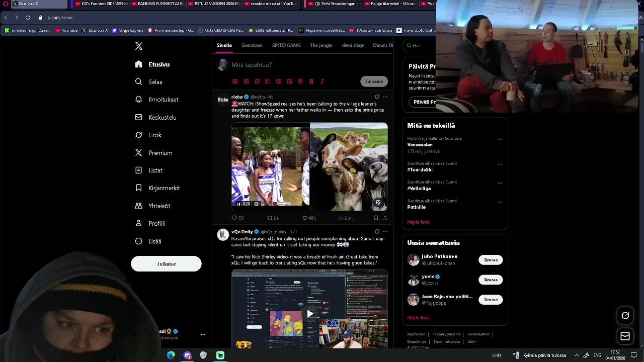
Task: Open Listat lists
Action: pyautogui.click(x=149, y=170)
